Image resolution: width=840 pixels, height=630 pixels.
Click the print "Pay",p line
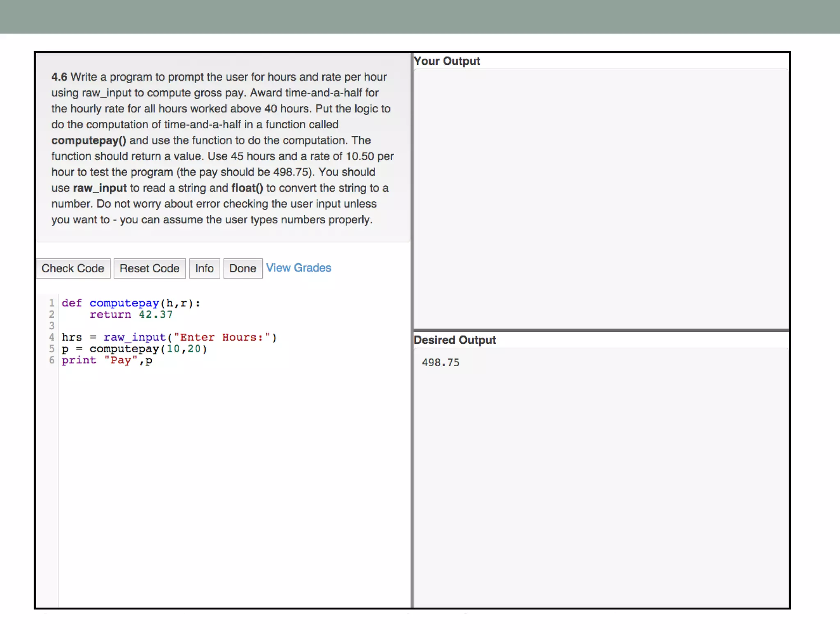[107, 361]
